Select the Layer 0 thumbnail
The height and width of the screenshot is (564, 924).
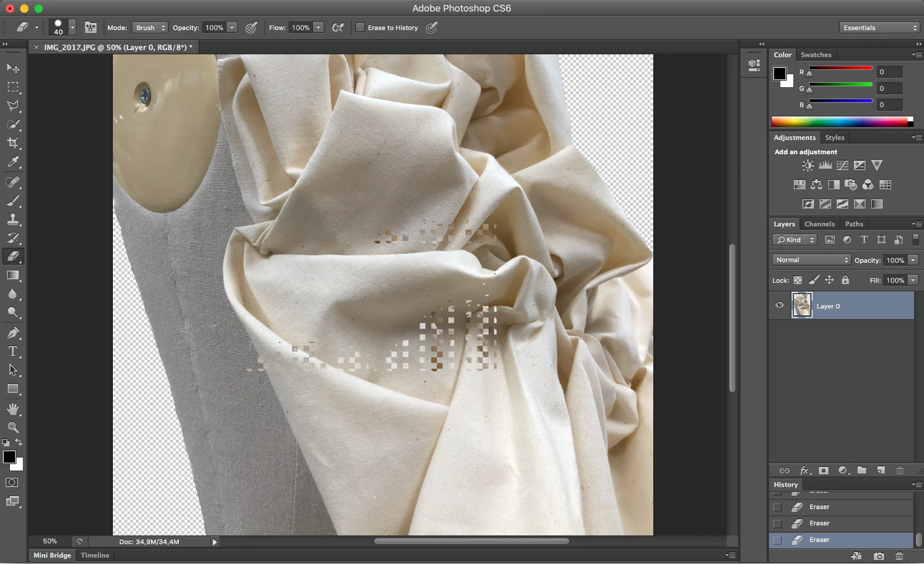pos(802,305)
